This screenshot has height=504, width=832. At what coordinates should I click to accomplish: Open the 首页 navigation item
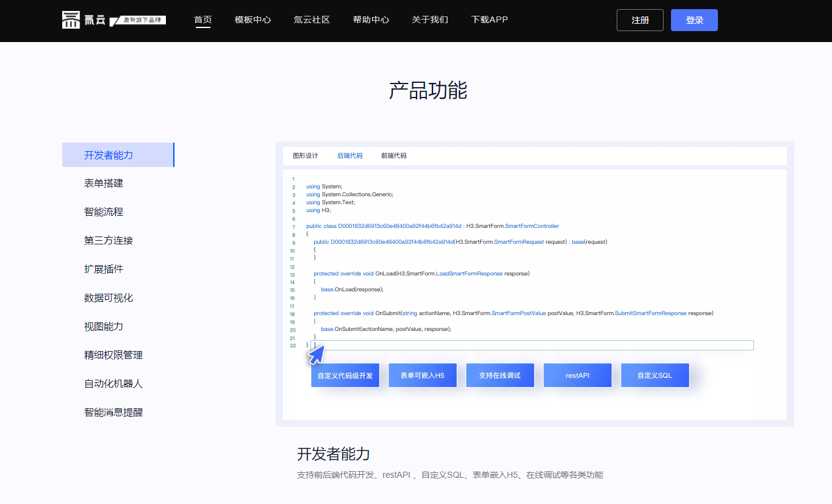coord(203,20)
